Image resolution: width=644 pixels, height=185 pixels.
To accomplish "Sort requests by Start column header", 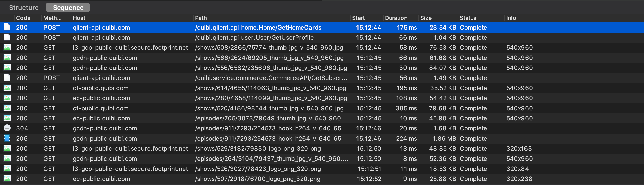I will click(x=358, y=18).
